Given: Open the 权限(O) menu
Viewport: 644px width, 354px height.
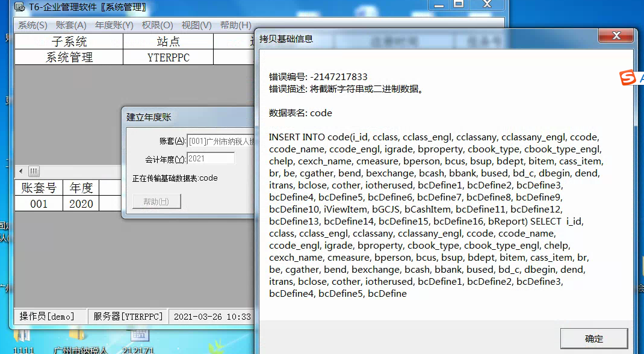Looking at the screenshot, I should click(157, 25).
